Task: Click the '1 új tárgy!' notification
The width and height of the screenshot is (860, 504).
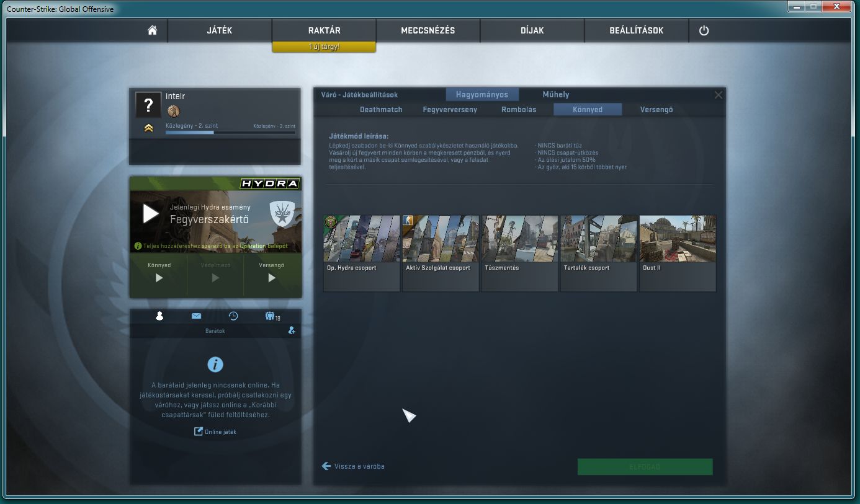Action: (324, 47)
